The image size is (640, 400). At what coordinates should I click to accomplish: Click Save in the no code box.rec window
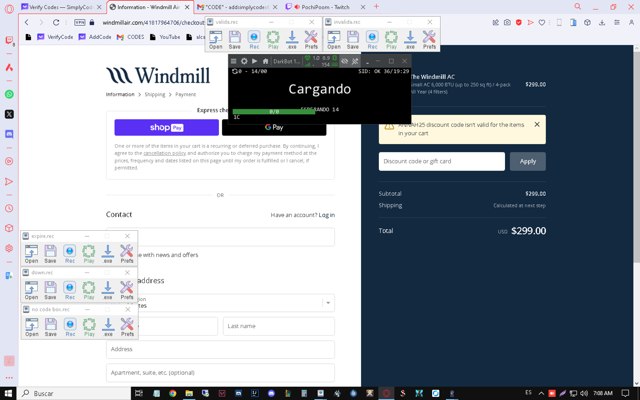pyautogui.click(x=51, y=327)
